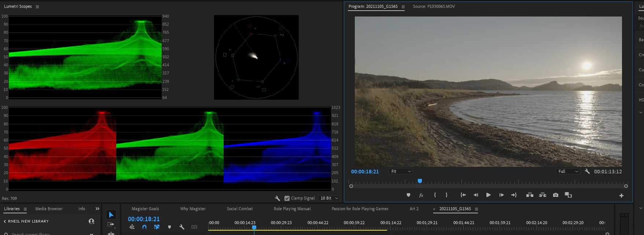Toggle the timeline captions CC button
This screenshot has width=644, height=235.
[194, 227]
